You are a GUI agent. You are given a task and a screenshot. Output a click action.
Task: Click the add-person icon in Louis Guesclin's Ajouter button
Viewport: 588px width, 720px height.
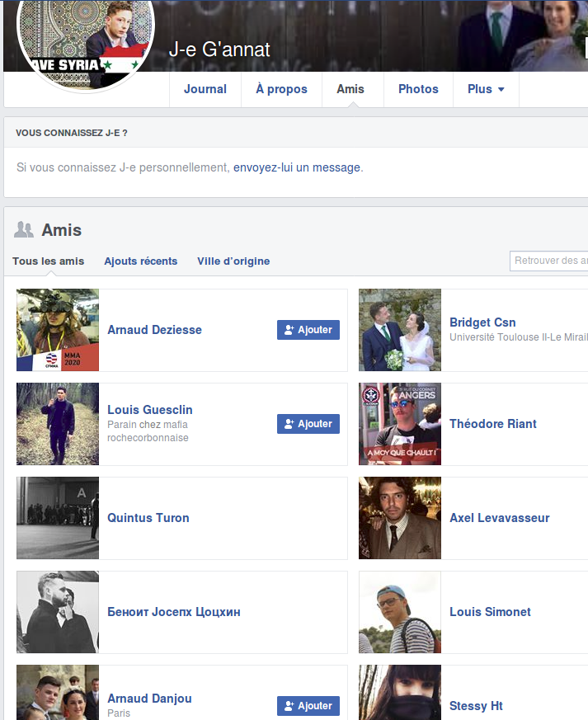(289, 424)
